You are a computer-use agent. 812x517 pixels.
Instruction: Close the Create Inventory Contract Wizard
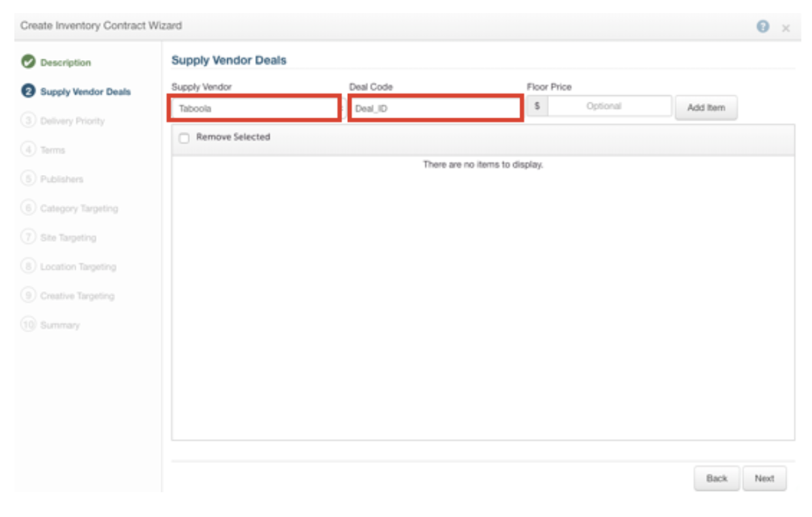click(786, 27)
